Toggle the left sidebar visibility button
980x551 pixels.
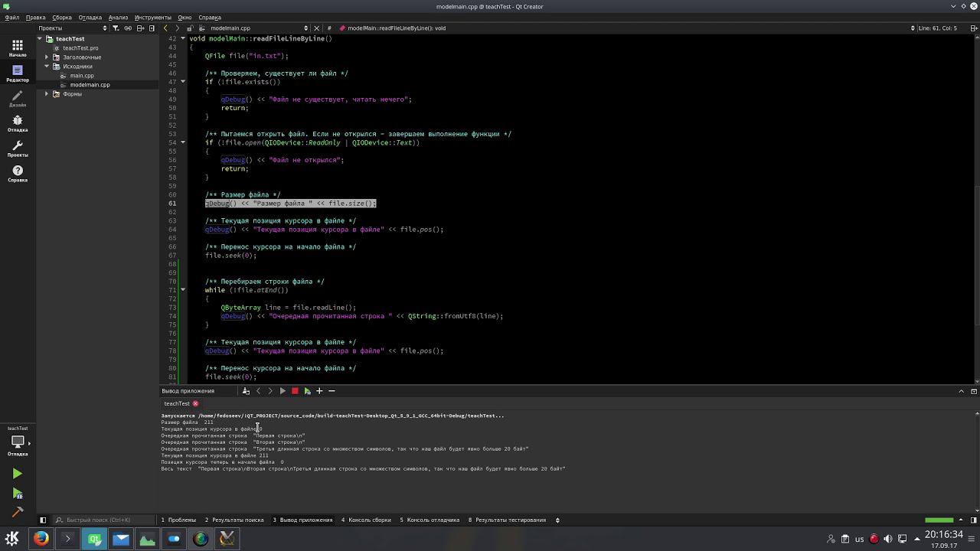coord(43,520)
